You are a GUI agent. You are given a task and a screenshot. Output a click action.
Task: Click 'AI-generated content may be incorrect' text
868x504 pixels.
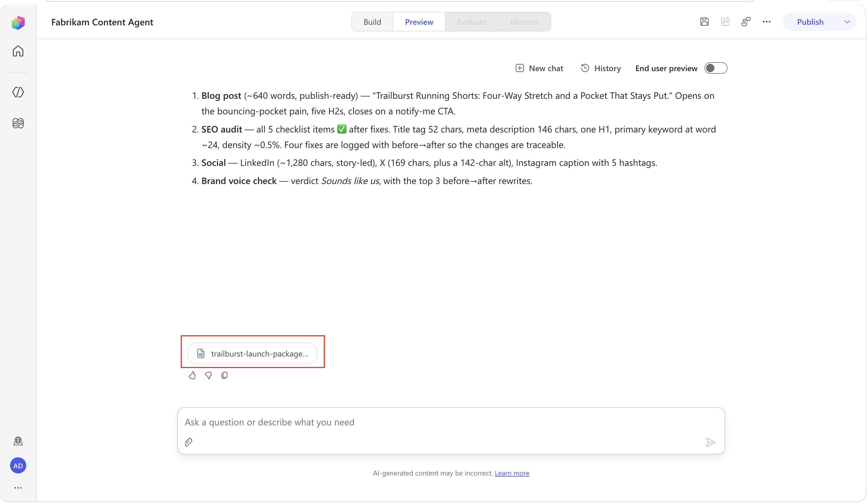433,473
